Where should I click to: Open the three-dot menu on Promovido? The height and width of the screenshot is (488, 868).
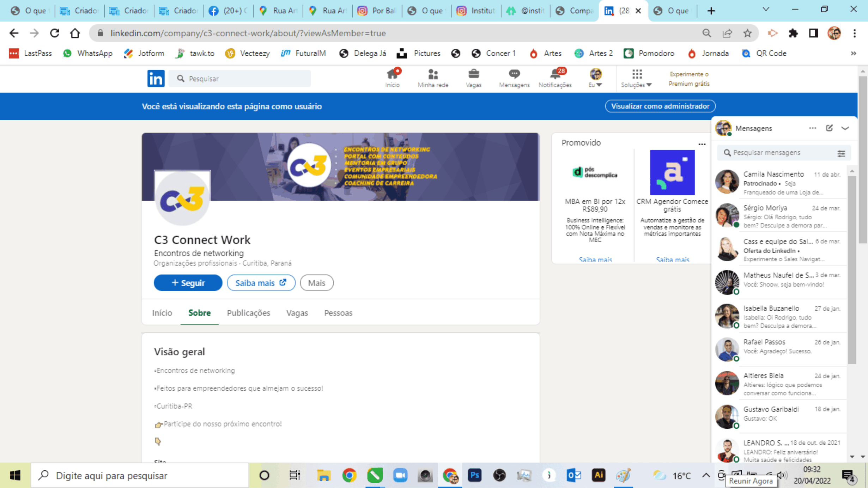click(702, 144)
